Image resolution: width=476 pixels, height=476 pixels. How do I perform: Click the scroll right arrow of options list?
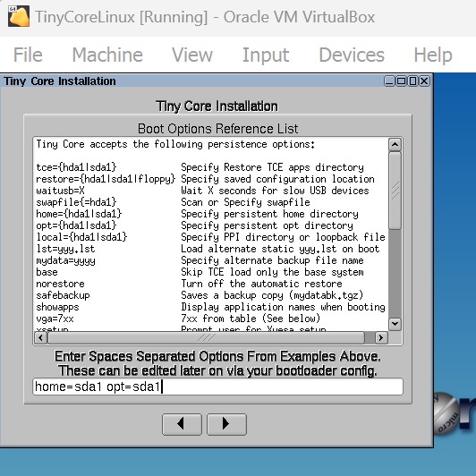pos(381,337)
